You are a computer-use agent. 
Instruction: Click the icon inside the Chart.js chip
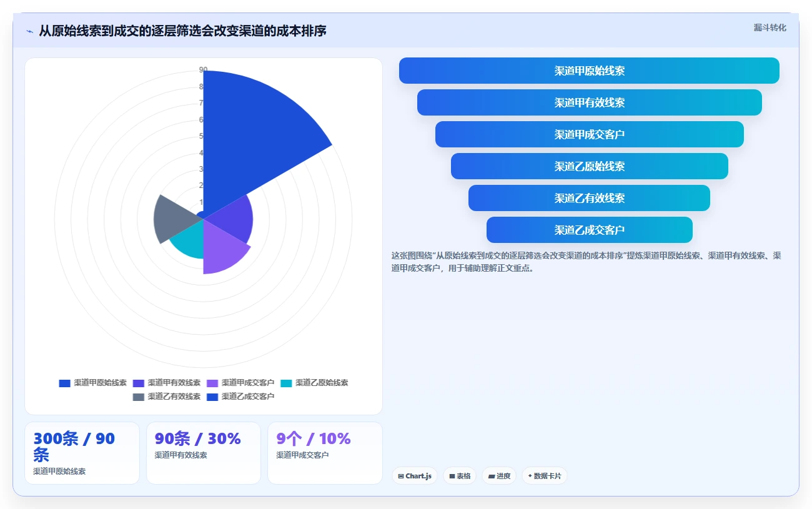[401, 476]
